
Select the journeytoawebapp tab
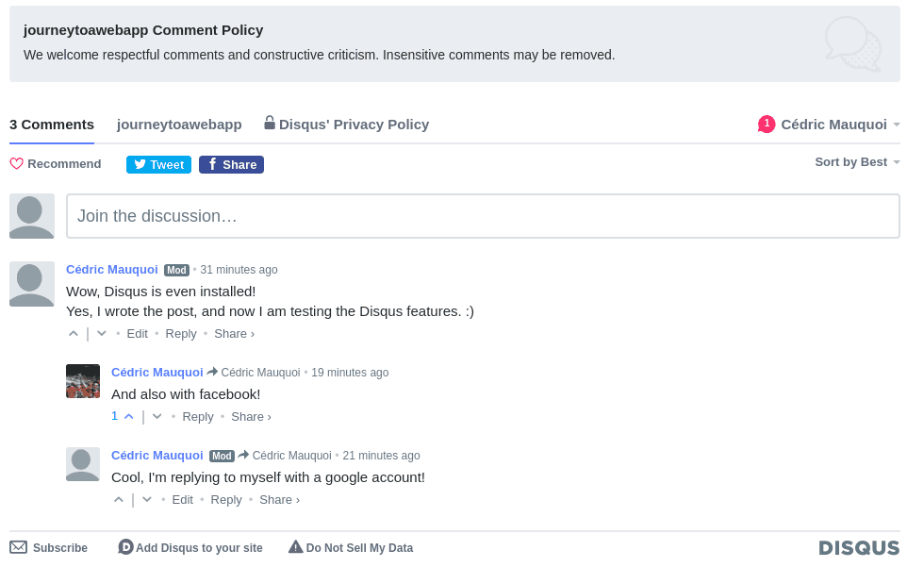pyautogui.click(x=179, y=125)
